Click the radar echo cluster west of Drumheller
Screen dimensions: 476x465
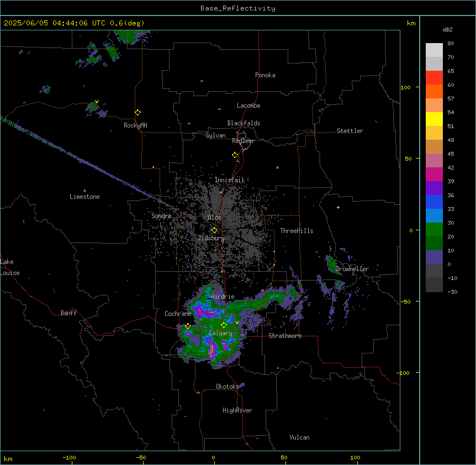click(332, 264)
